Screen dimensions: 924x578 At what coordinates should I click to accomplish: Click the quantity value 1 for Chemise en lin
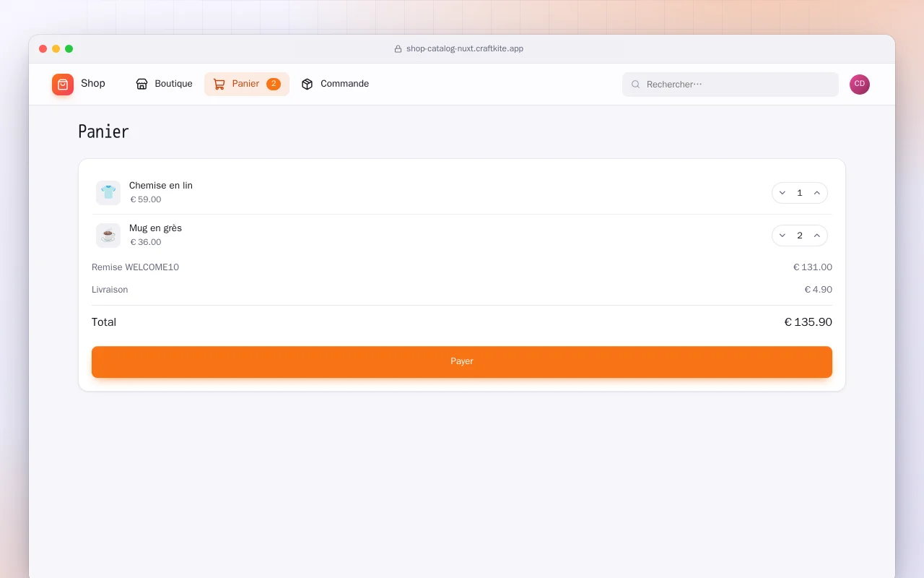coord(800,193)
